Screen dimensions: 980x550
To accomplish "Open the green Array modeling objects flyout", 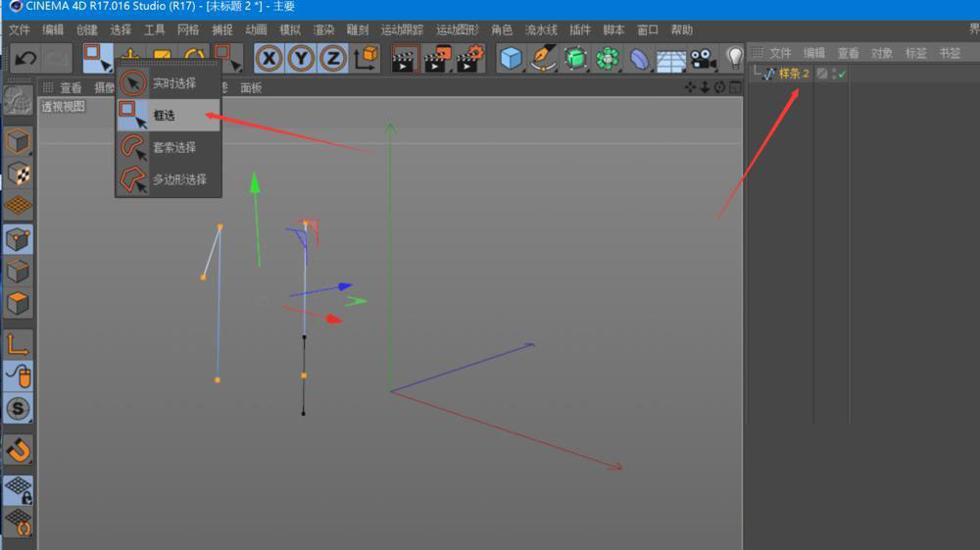I will click(x=607, y=59).
